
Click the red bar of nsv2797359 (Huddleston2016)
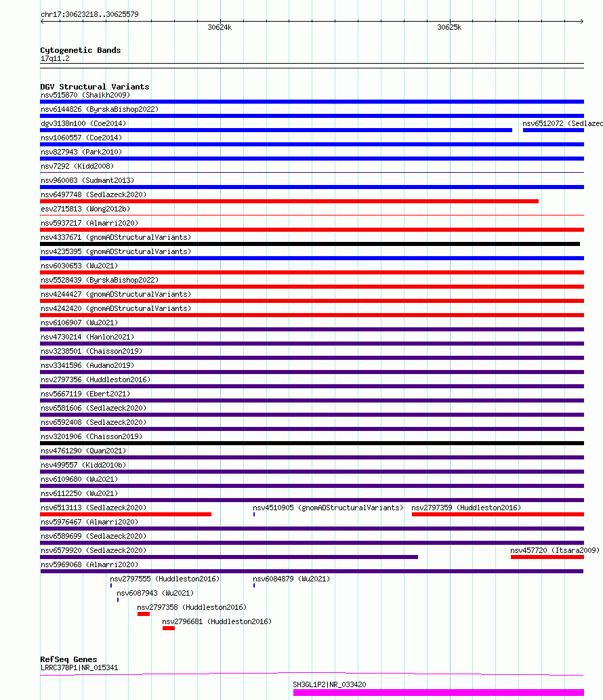pyautogui.click(x=498, y=515)
